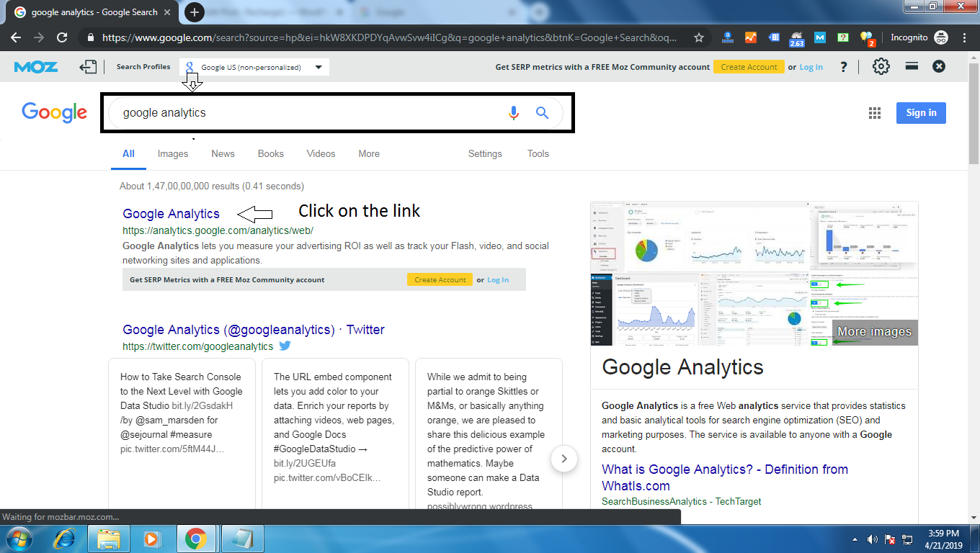The width and height of the screenshot is (980, 553).
Task: Click the voice search microphone
Action: (x=513, y=113)
